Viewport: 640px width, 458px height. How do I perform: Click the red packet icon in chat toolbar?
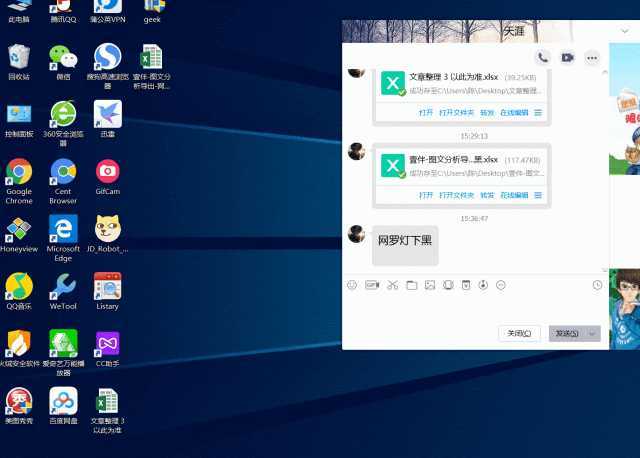click(x=466, y=285)
